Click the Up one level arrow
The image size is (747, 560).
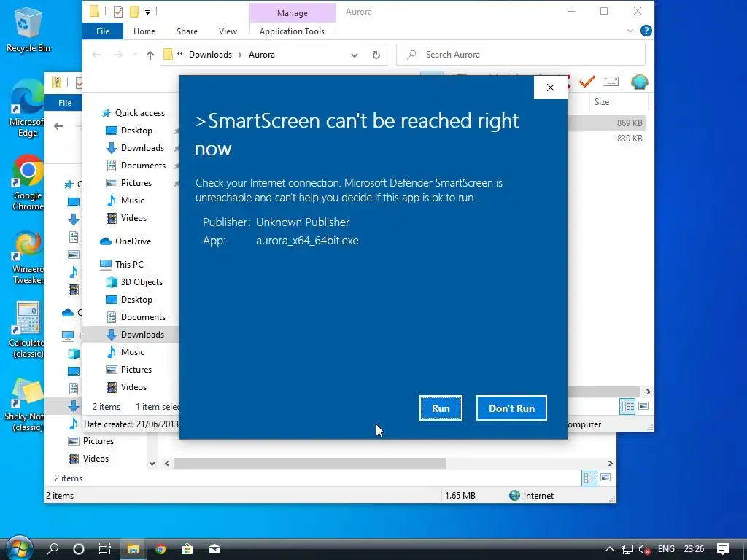150,55
